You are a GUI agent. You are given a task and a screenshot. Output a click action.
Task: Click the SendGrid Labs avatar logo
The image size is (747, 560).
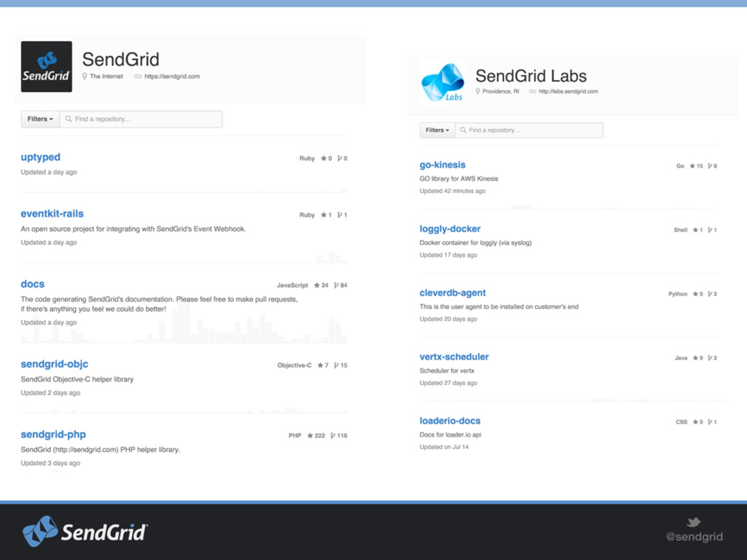[x=443, y=82]
